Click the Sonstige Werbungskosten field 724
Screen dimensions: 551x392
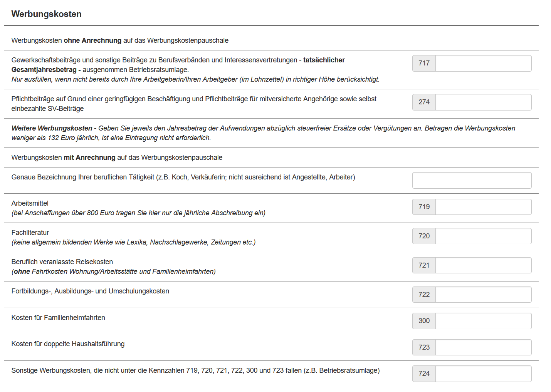483,374
